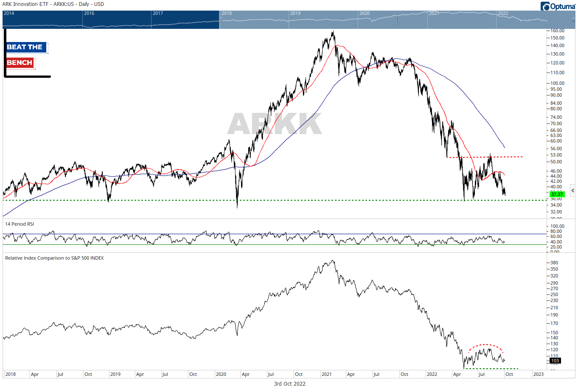
Task: Click the Optuma logo
Action: 558,6
